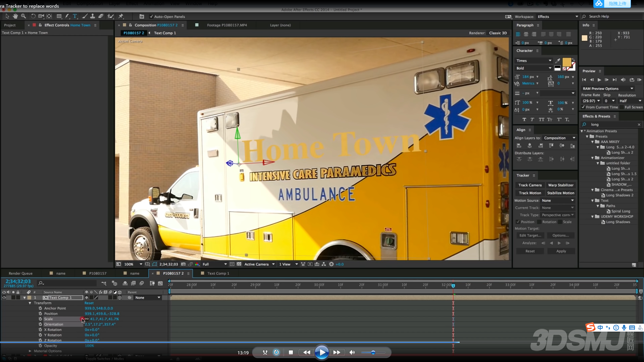Select the Eraser tool
The height and width of the screenshot is (362, 644).
(101, 16)
